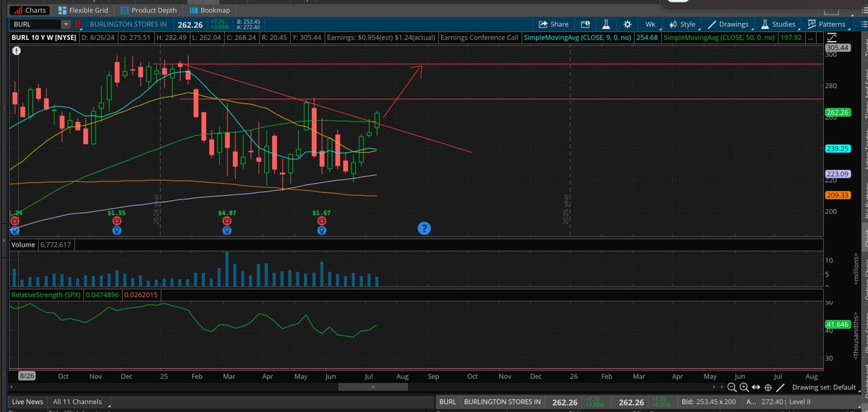Open the Wk timeframe dropdown

pyautogui.click(x=650, y=24)
